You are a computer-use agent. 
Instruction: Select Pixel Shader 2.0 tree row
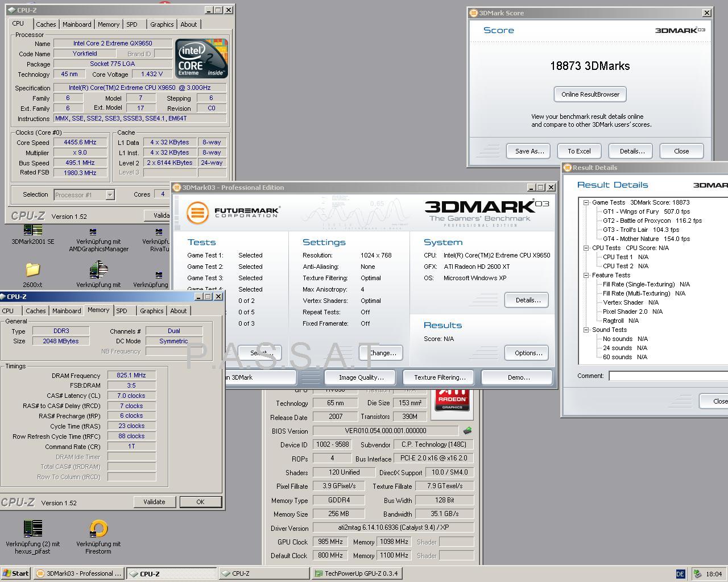(632, 311)
